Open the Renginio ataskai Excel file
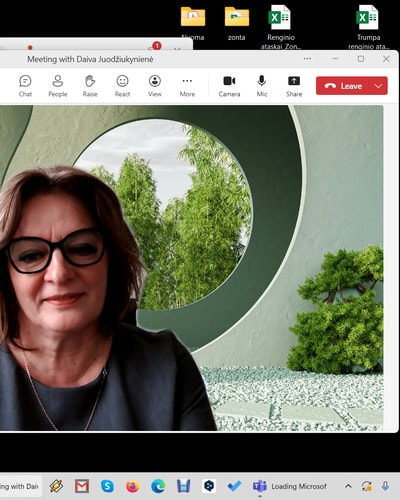The width and height of the screenshot is (400, 500). [x=280, y=27]
